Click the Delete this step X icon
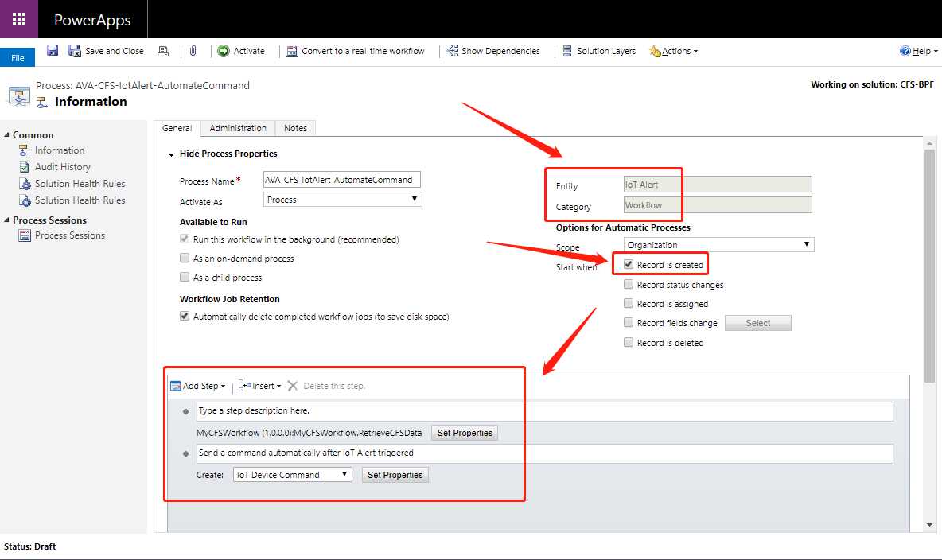The image size is (942, 560). 293,386
